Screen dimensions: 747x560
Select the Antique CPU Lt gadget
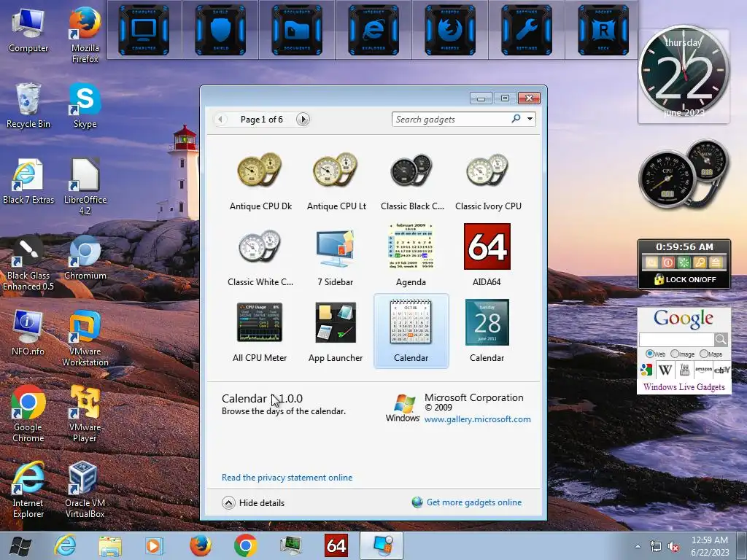pos(336,181)
